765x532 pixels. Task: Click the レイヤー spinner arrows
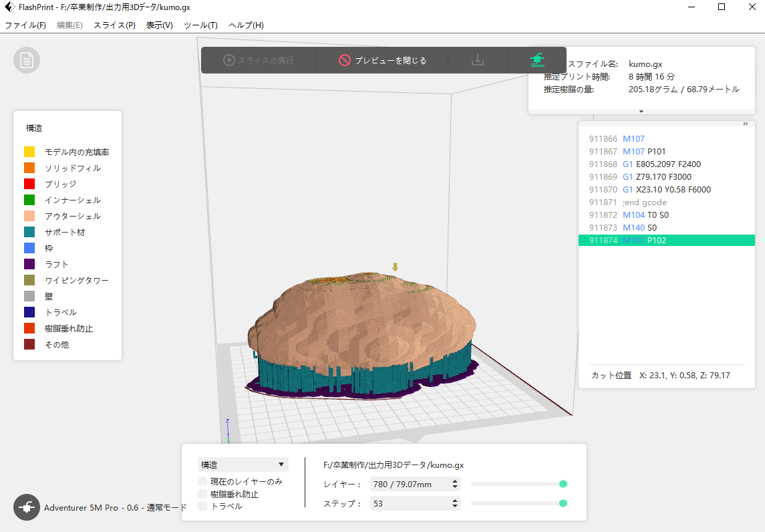(455, 484)
